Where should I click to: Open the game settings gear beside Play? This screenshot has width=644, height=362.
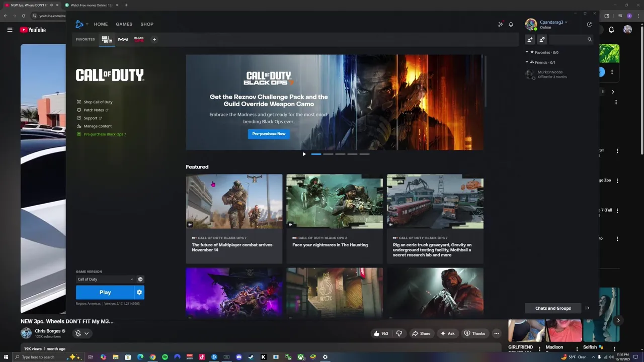[139, 292]
